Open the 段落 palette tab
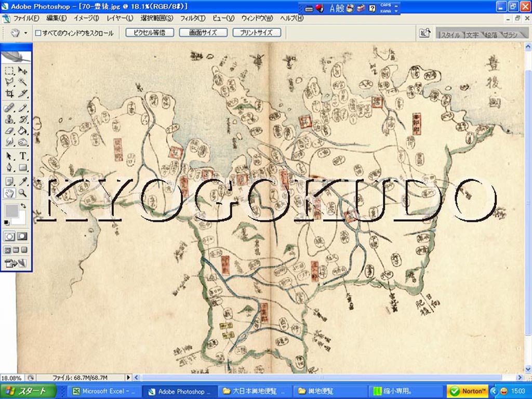This screenshot has height=399, width=532. pyautogui.click(x=490, y=35)
